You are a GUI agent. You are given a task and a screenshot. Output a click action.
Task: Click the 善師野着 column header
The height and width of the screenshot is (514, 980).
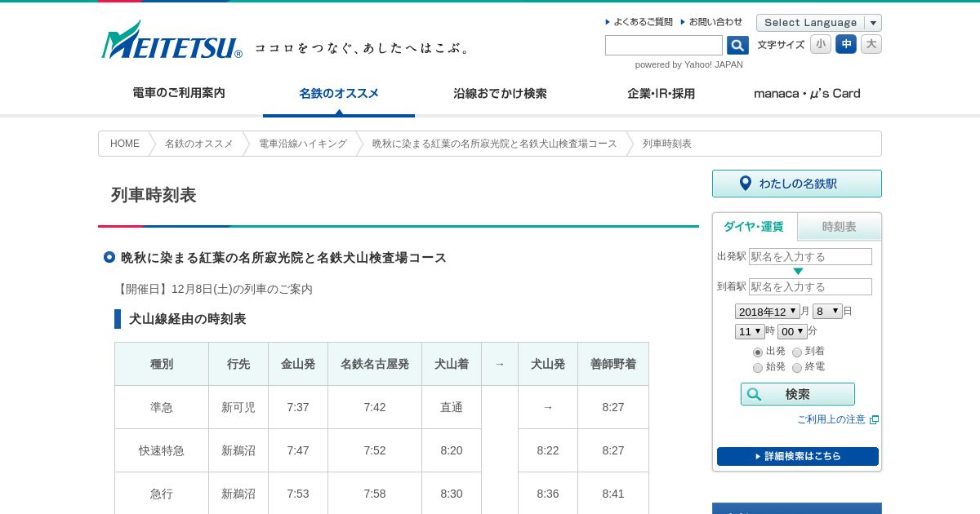click(613, 364)
